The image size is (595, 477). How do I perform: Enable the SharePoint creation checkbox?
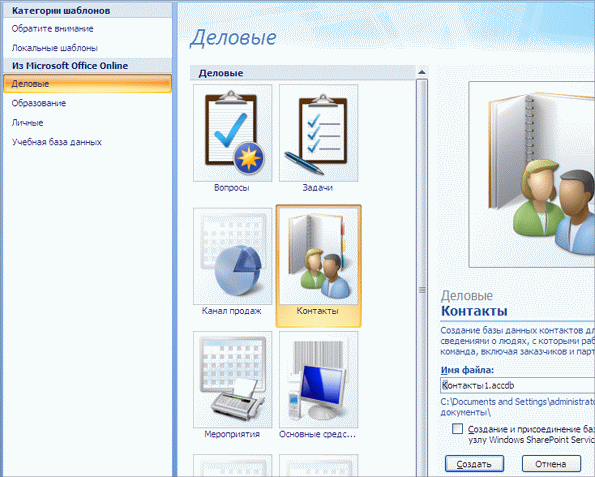[458, 429]
